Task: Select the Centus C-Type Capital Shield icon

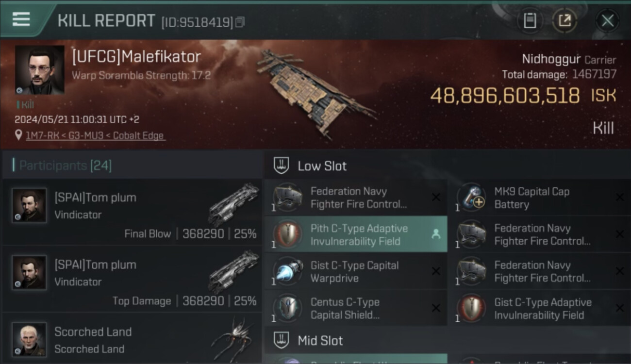Action: click(x=287, y=308)
